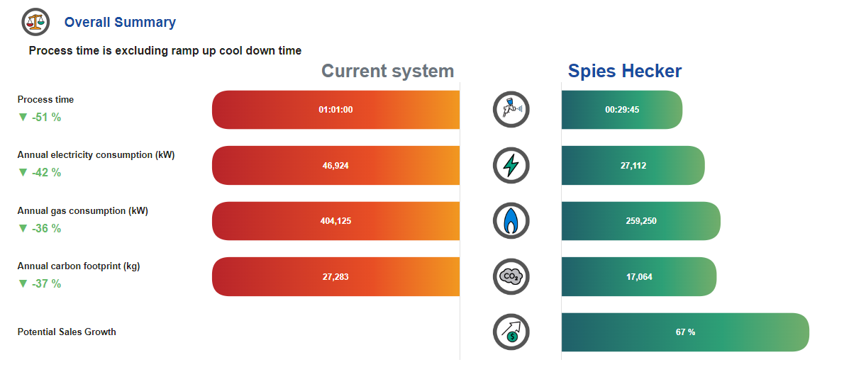
Task: Click the balance scale Overall Summary icon
Action: [36, 22]
